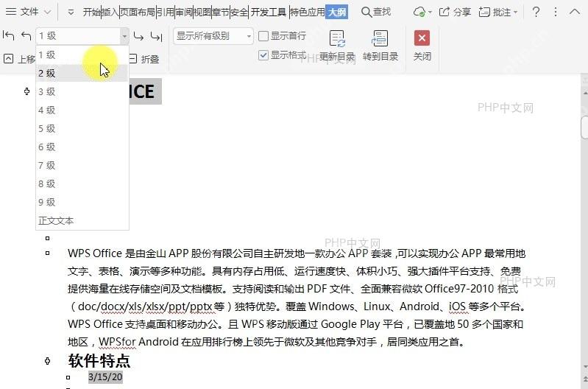Click the 分享 share button
This screenshot has height=389, width=588.
tap(455, 12)
